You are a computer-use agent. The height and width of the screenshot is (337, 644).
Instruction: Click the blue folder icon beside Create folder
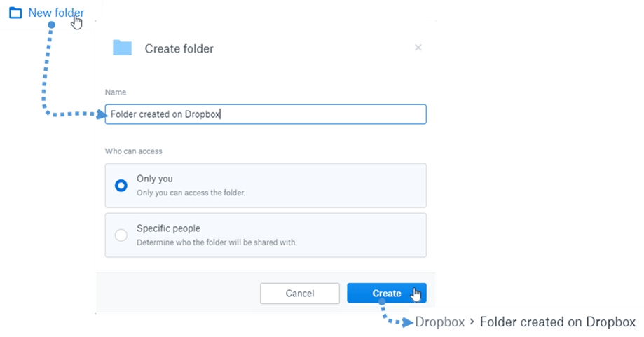click(122, 48)
